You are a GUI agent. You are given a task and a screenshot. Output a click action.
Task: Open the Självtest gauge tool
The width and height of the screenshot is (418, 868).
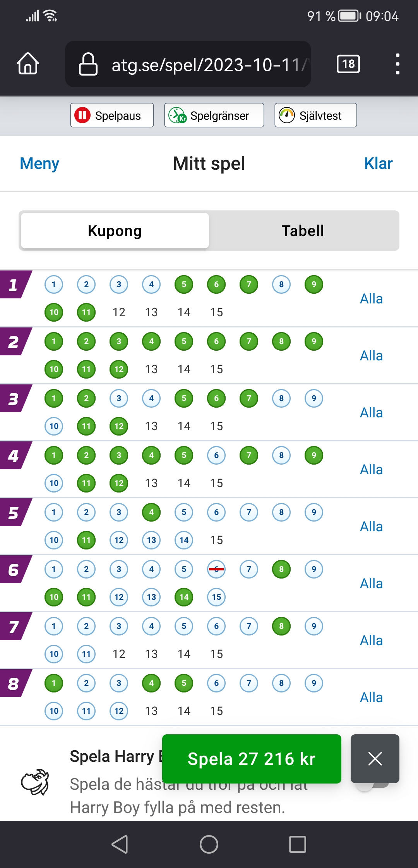315,115
